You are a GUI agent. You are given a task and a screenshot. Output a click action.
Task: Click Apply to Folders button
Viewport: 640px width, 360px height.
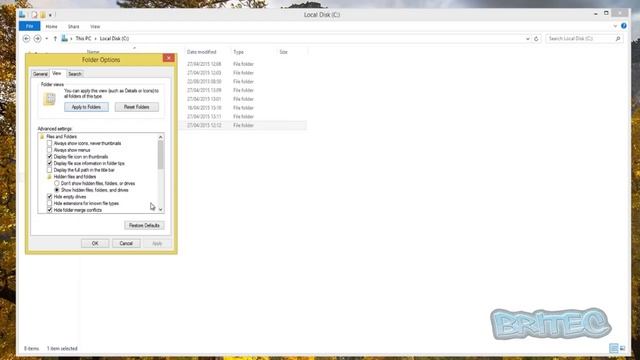tap(86, 107)
